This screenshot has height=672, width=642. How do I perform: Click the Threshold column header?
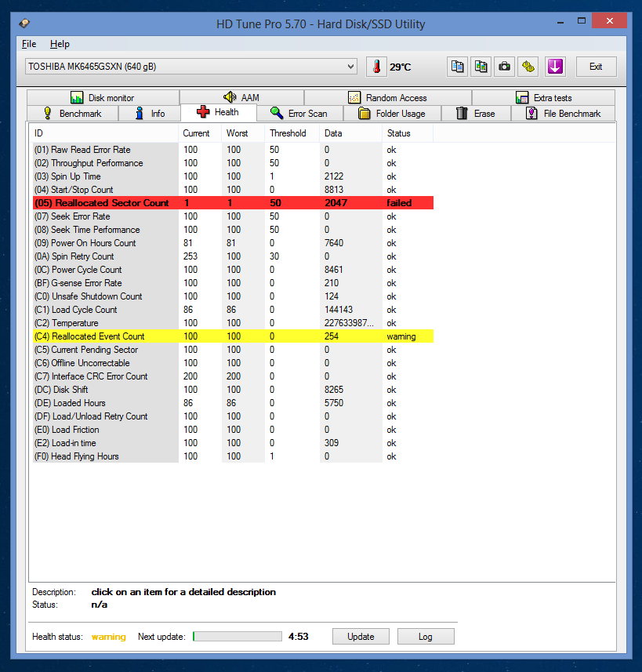(292, 133)
